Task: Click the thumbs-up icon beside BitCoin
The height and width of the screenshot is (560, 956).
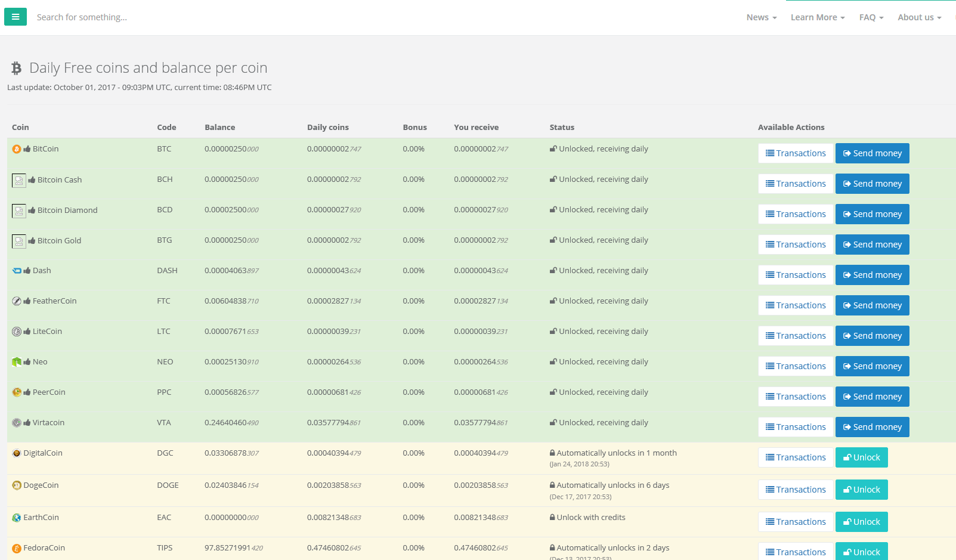Action: click(27, 149)
